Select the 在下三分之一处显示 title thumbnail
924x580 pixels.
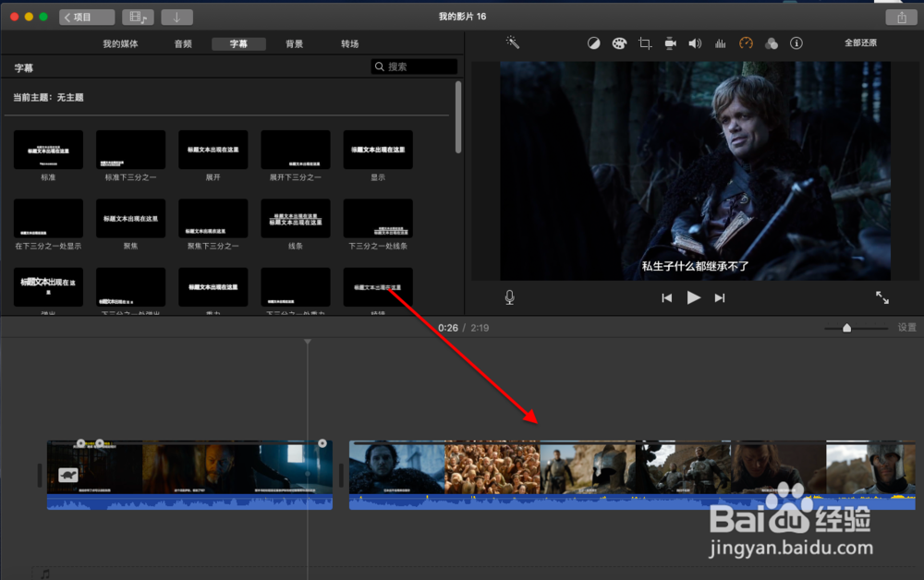pyautogui.click(x=48, y=219)
